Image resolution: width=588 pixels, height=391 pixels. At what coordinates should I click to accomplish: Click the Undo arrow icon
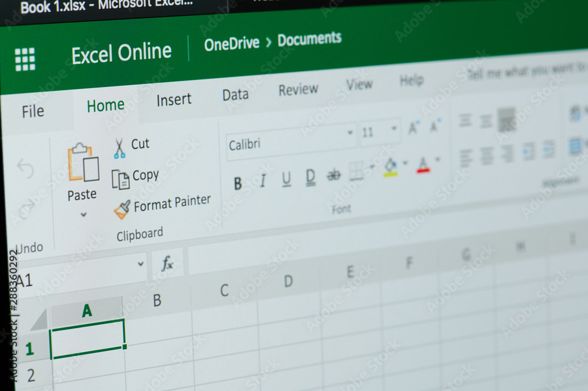pyautogui.click(x=26, y=169)
